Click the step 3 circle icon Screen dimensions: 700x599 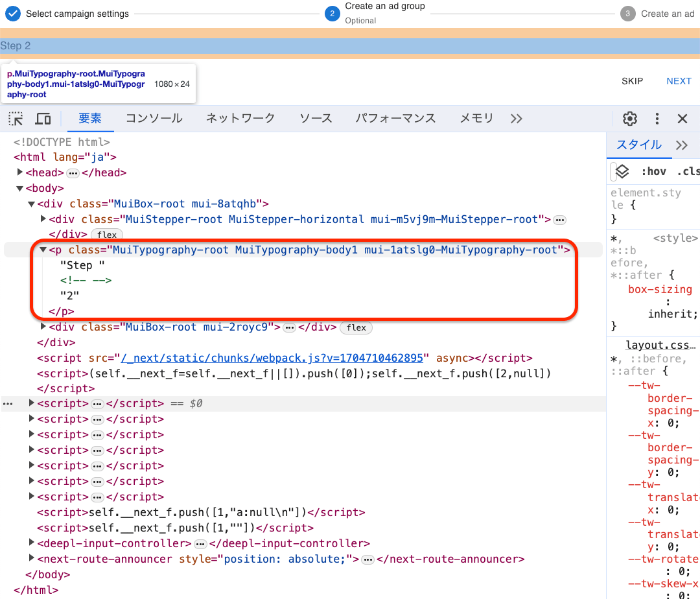click(627, 14)
